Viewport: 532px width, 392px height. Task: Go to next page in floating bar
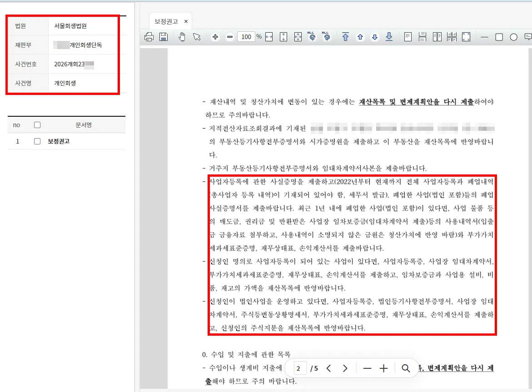345,368
